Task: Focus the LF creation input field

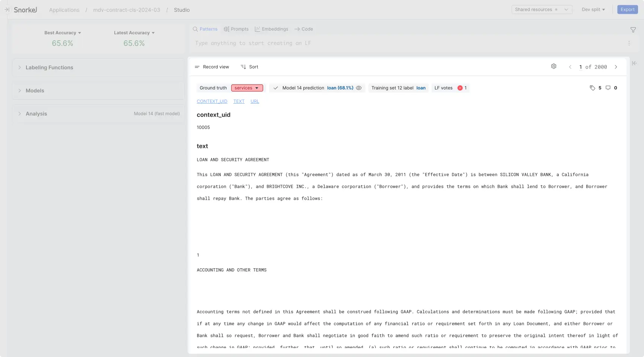Action: [x=408, y=43]
